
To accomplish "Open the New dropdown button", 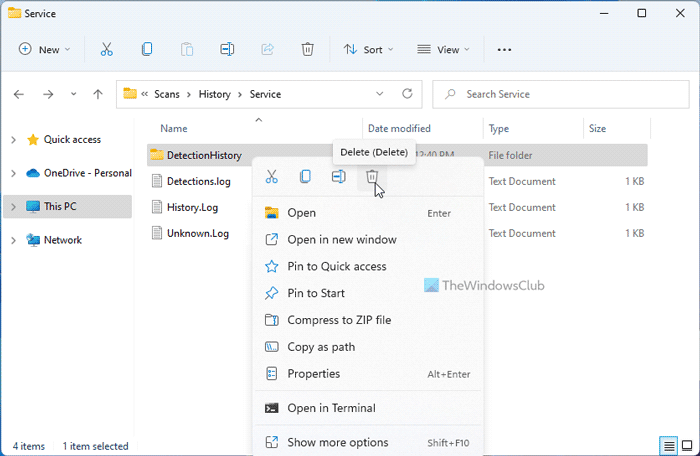I will pos(44,50).
